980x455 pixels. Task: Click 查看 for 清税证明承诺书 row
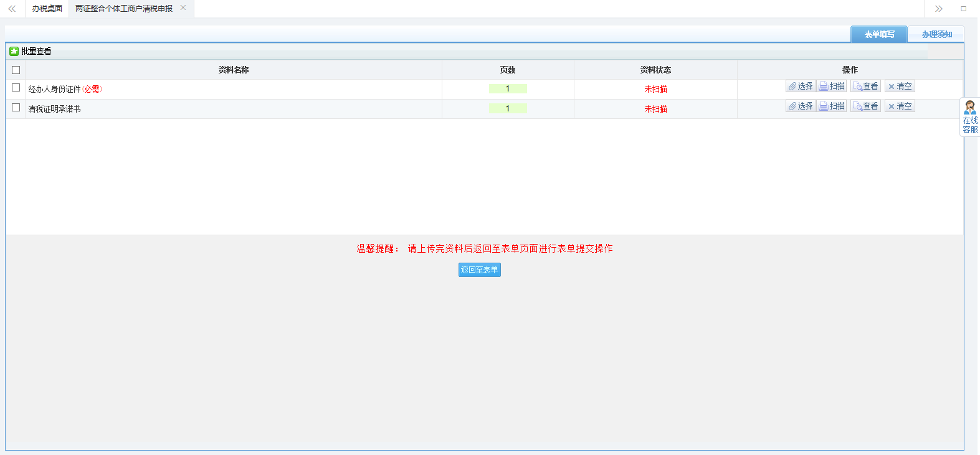[865, 106]
